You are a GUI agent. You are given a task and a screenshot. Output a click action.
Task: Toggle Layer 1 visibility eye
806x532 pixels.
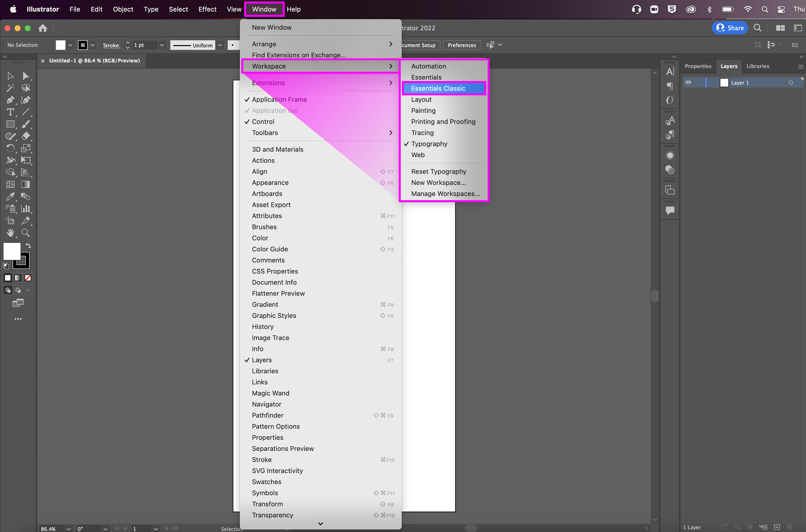click(688, 82)
